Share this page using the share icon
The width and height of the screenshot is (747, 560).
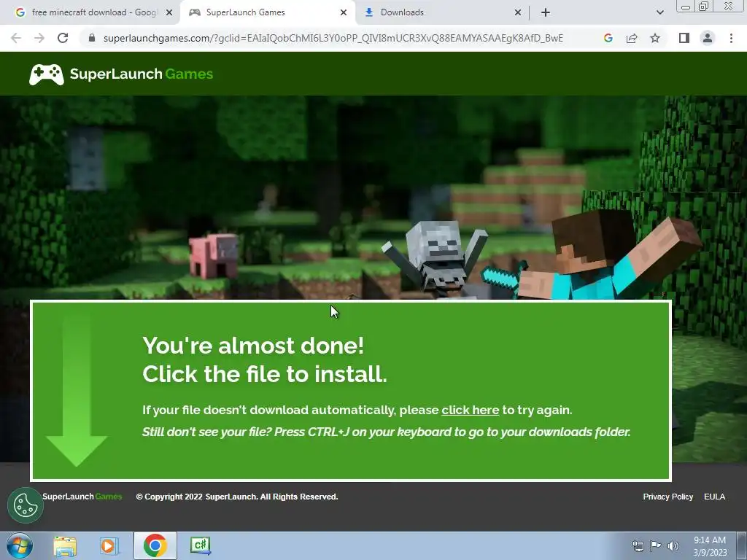pos(632,38)
